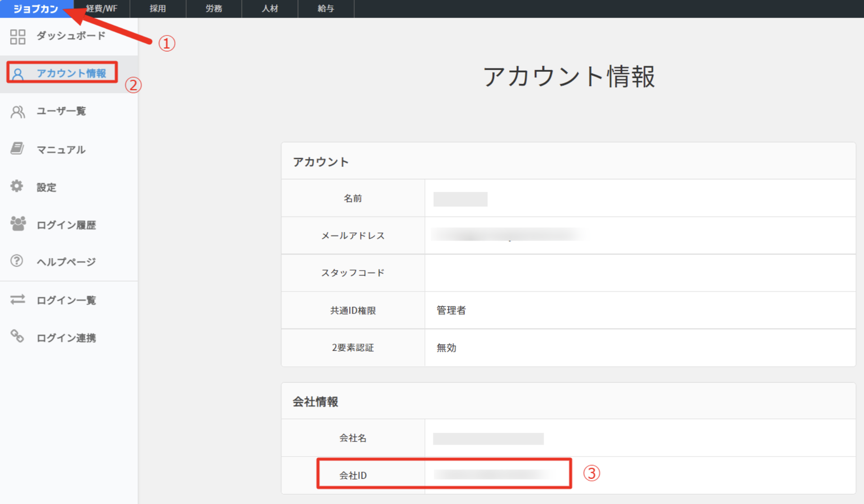
Task: Click the blurred email address value
Action: (x=508, y=234)
